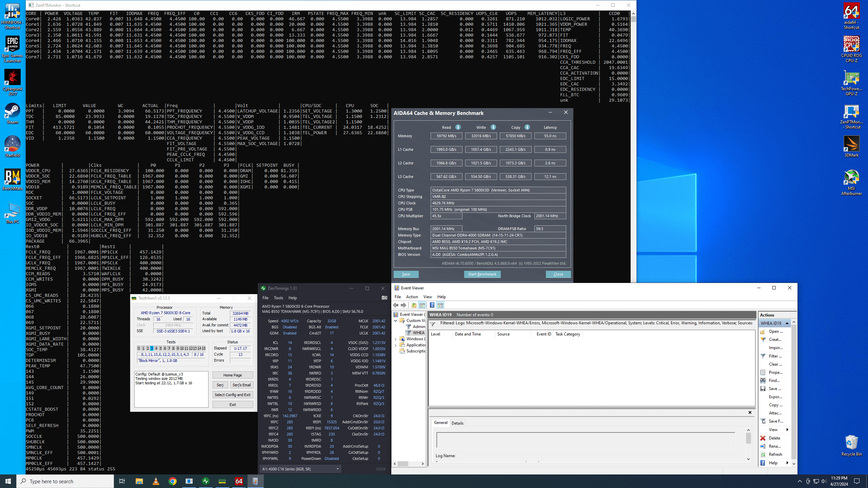Click Select Config and Exit in TestMem5
This screenshot has width=868, height=488.
tap(233, 395)
